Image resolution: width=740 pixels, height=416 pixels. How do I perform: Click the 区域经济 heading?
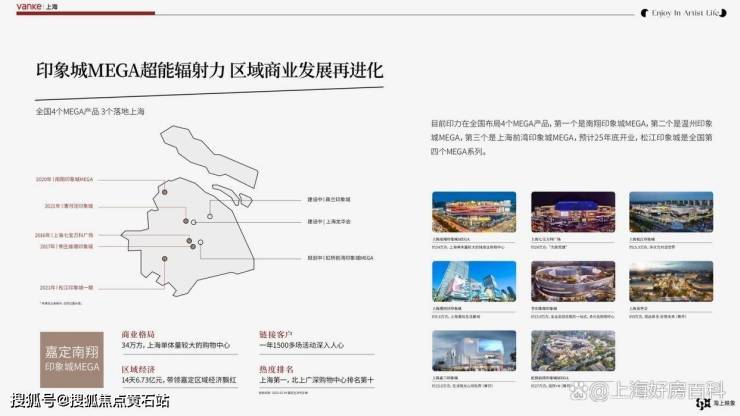[138, 369]
